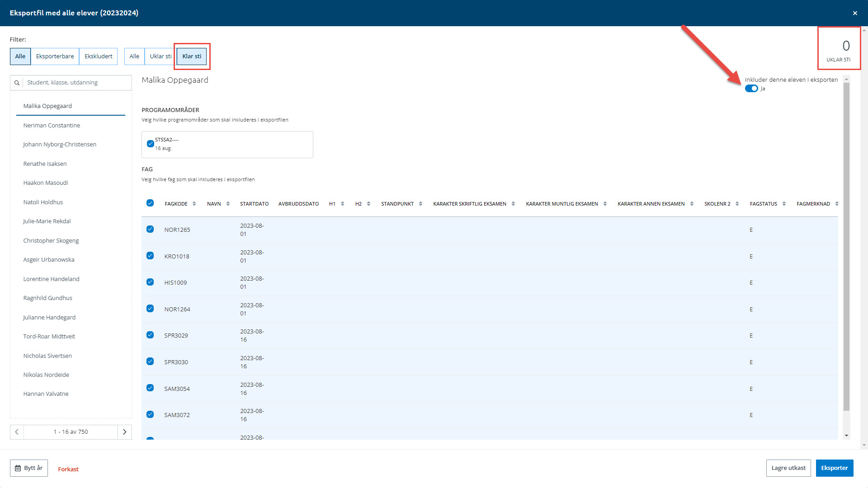Toggle include student in export switch
Viewport: 868px width, 488px height.
tap(751, 89)
